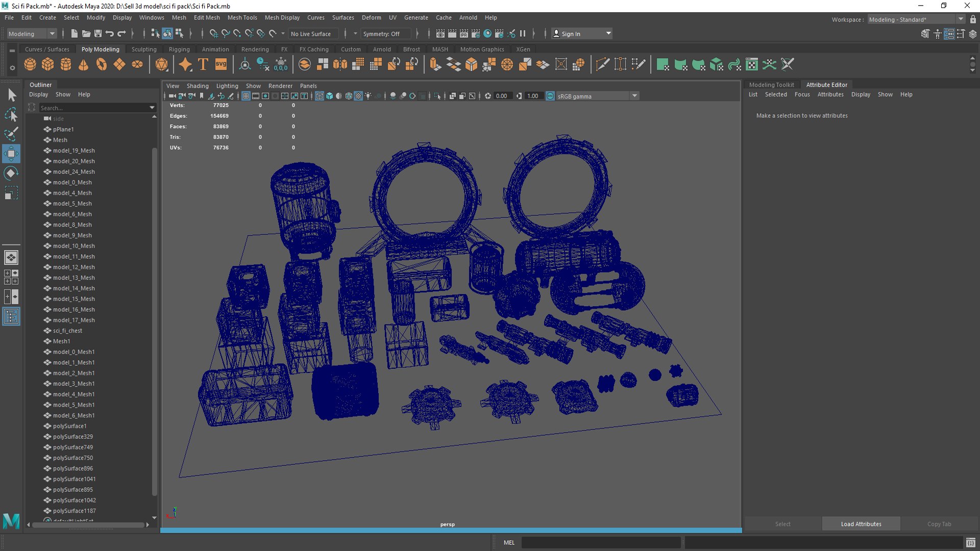Toggle viewport grid display
Image resolution: width=980 pixels, height=551 pixels.
click(246, 96)
